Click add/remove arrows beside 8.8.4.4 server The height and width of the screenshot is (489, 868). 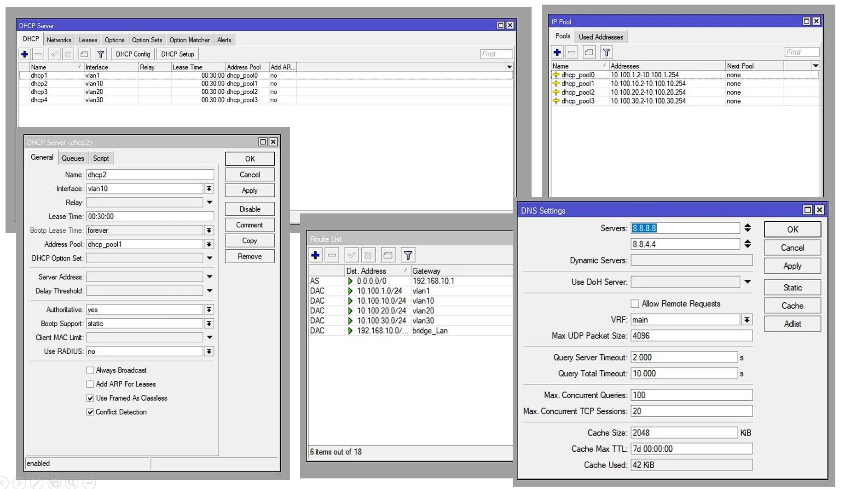[747, 244]
